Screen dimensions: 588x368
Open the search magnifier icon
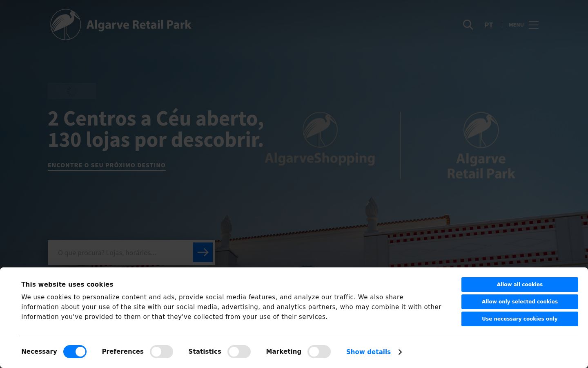[468, 25]
